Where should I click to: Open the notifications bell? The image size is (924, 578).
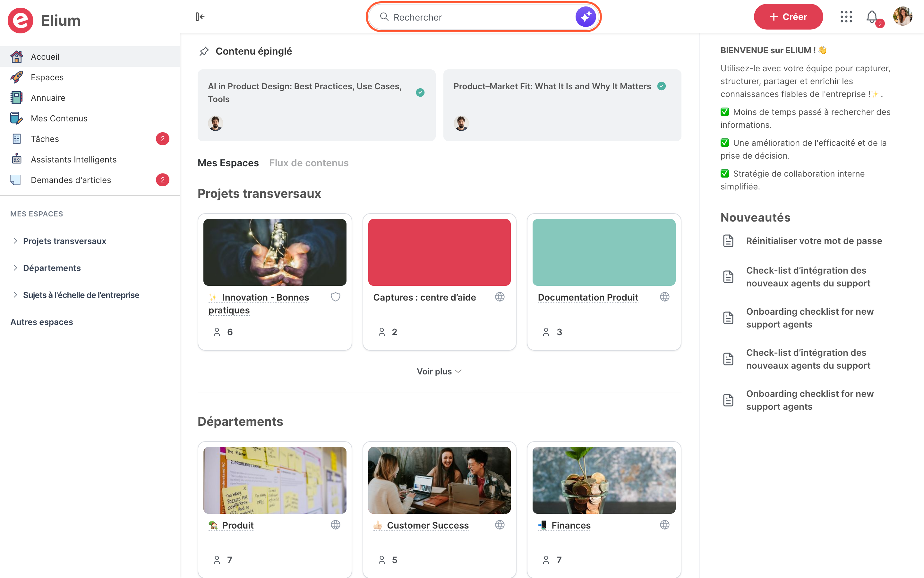(x=872, y=17)
